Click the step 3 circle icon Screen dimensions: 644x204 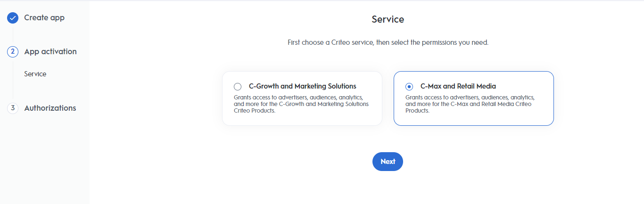click(13, 108)
